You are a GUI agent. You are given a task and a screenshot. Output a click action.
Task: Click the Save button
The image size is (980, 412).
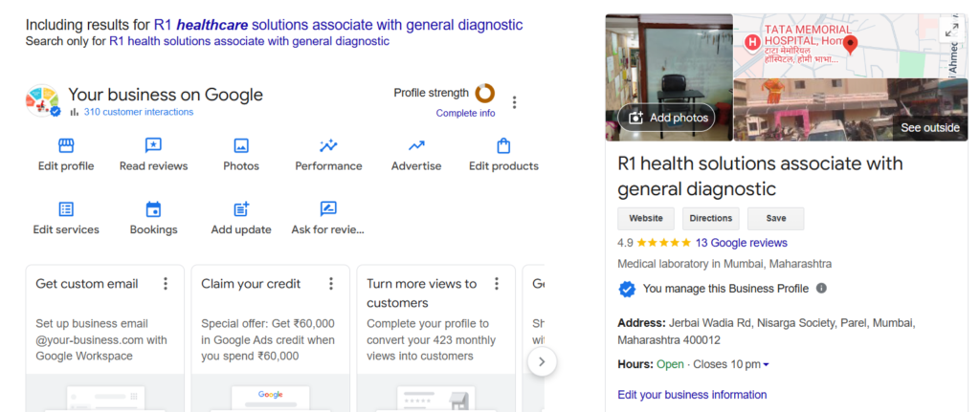(775, 219)
